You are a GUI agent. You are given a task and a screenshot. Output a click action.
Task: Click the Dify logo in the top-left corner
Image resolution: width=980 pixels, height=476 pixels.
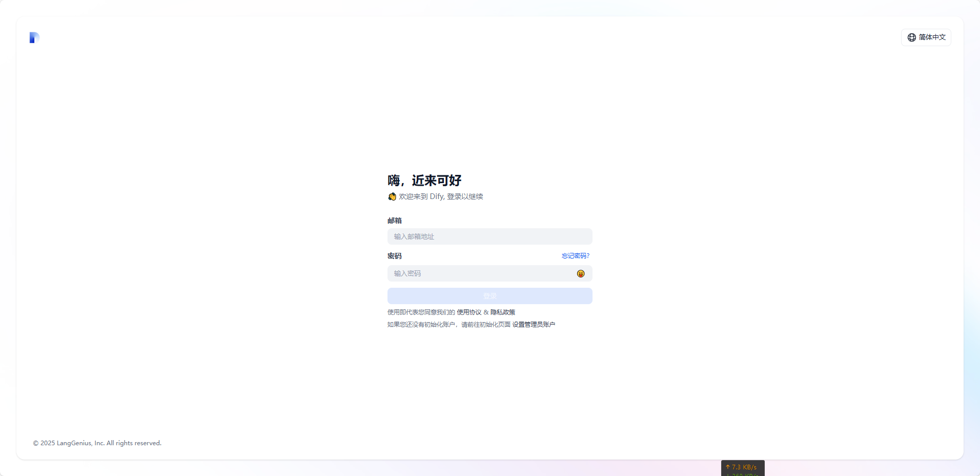pos(34,37)
